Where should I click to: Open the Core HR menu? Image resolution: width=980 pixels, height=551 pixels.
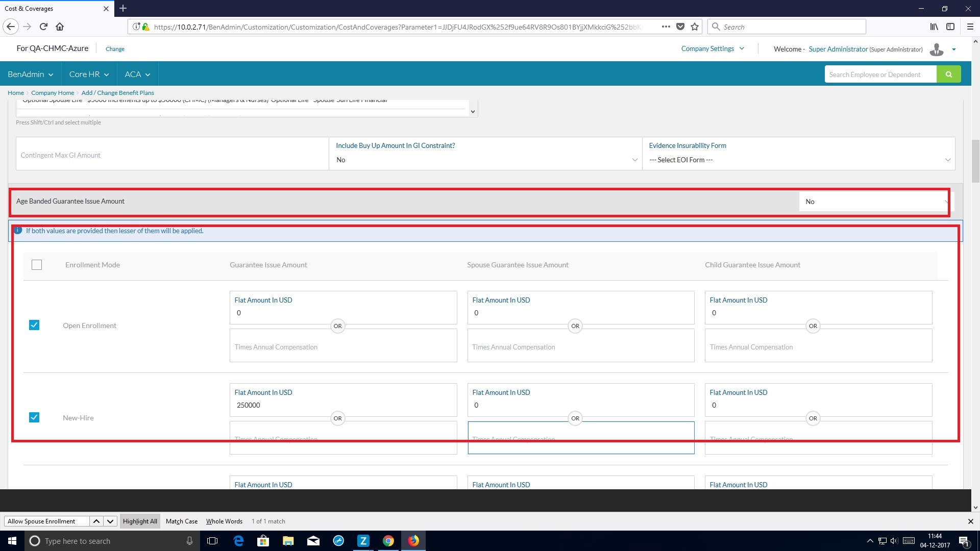point(89,74)
